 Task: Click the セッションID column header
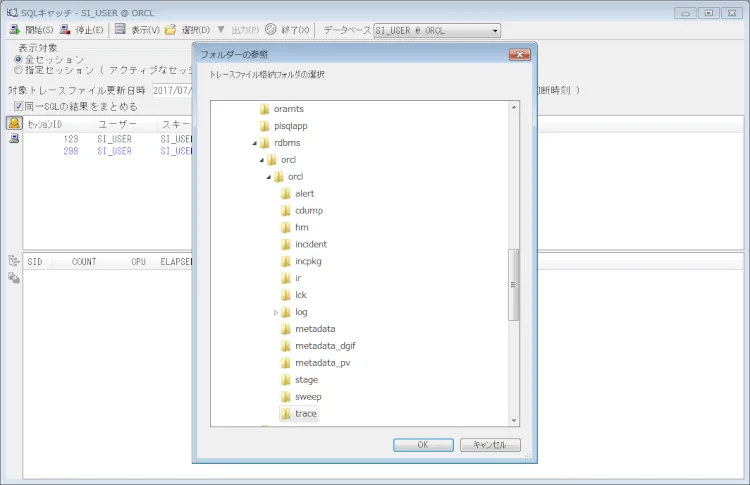click(x=58, y=124)
